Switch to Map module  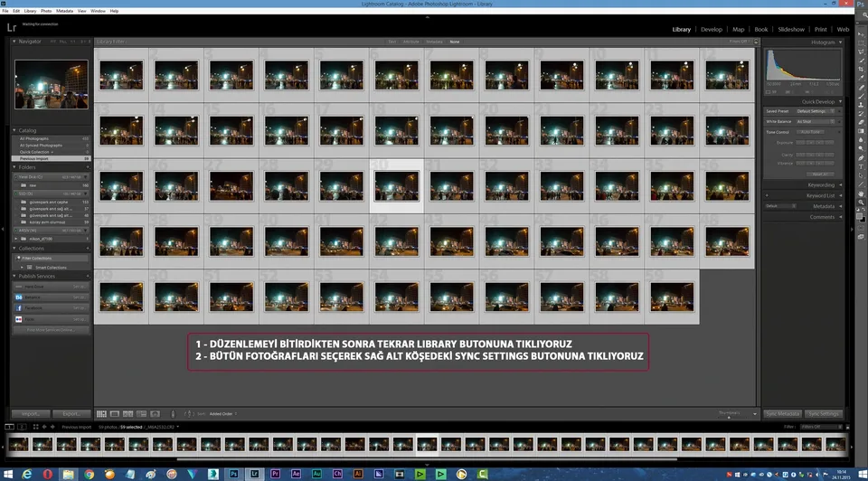pos(739,29)
